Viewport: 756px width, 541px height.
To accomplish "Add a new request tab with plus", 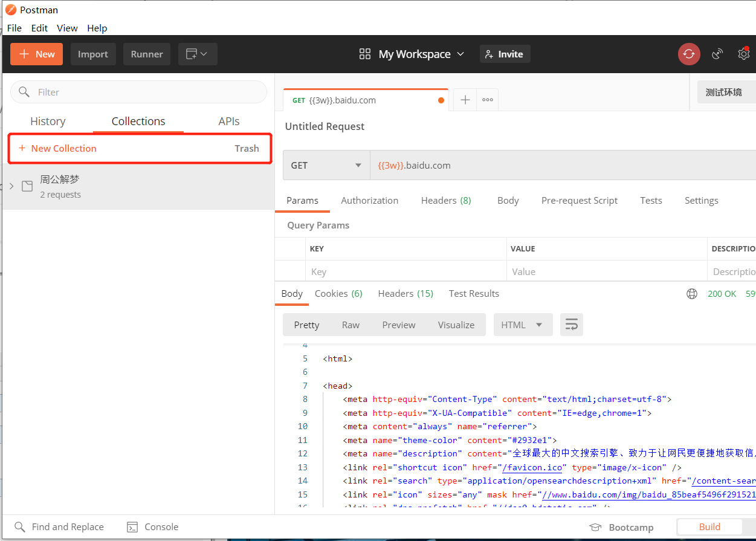I will coord(465,100).
